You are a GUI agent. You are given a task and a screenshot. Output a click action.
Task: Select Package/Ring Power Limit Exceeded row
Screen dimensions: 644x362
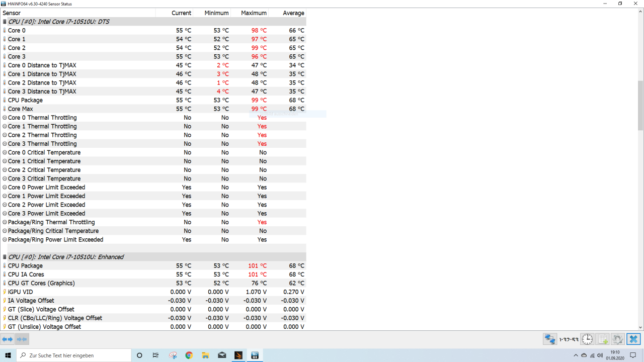153,239
